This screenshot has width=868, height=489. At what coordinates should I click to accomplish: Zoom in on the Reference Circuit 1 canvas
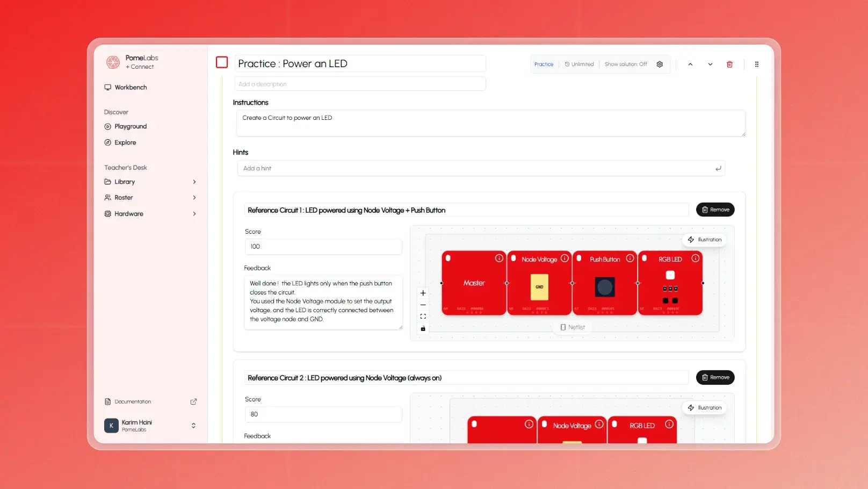[x=423, y=293]
